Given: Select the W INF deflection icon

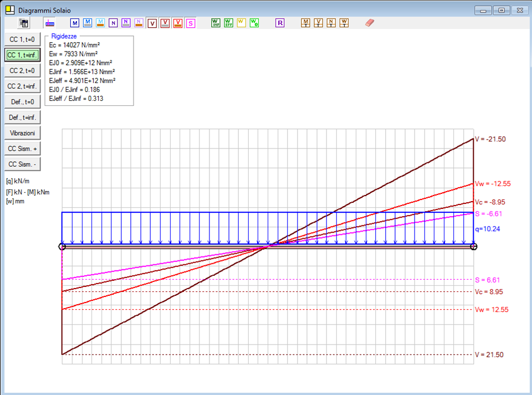Looking at the screenshot, I should coord(216,23).
